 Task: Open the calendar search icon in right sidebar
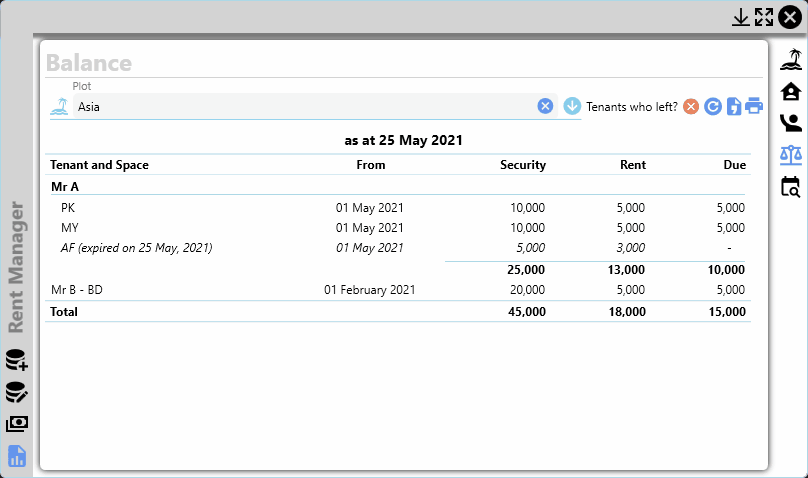coord(791,187)
